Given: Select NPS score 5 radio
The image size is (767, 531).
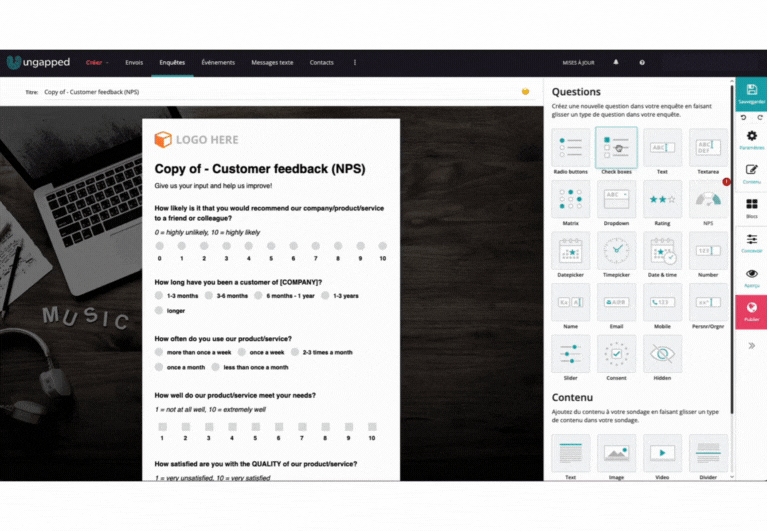Looking at the screenshot, I should coord(271,245).
